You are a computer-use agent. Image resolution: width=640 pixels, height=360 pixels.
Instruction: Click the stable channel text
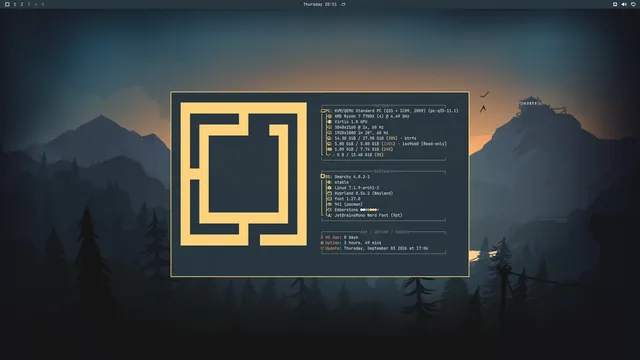click(342, 182)
